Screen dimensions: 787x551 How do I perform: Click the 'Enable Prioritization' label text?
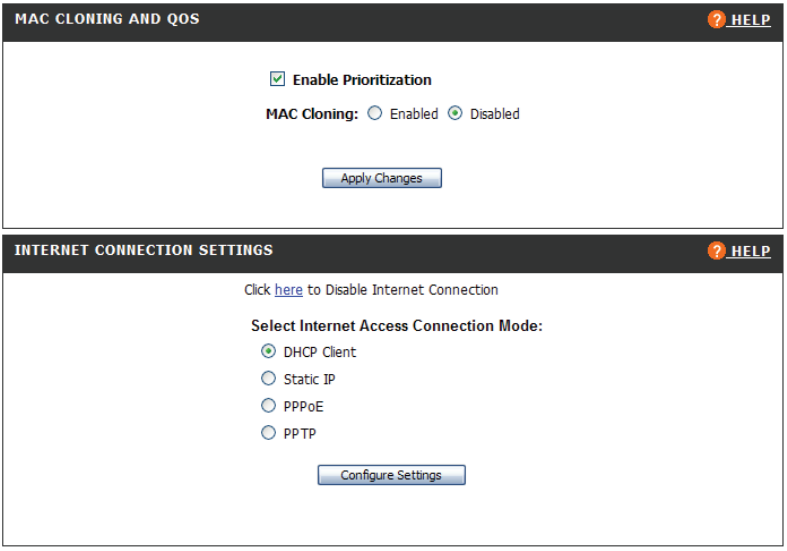[362, 80]
